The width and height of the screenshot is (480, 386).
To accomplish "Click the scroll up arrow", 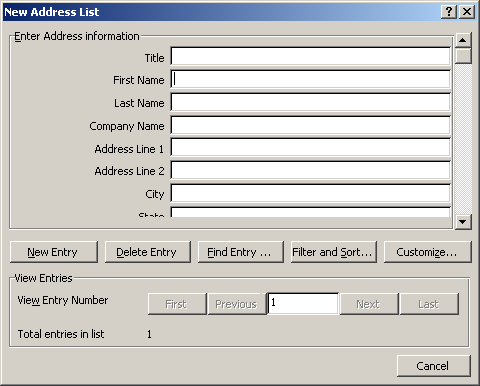I will click(463, 40).
